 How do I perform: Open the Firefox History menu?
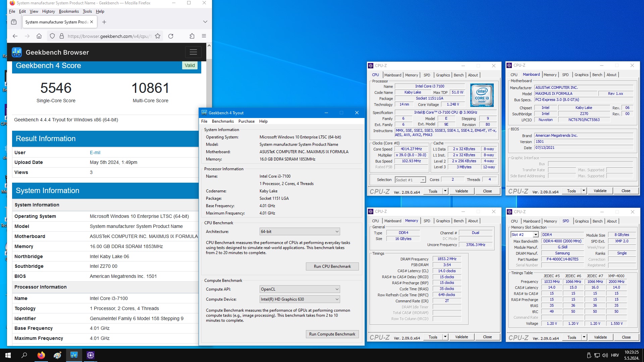tap(48, 11)
